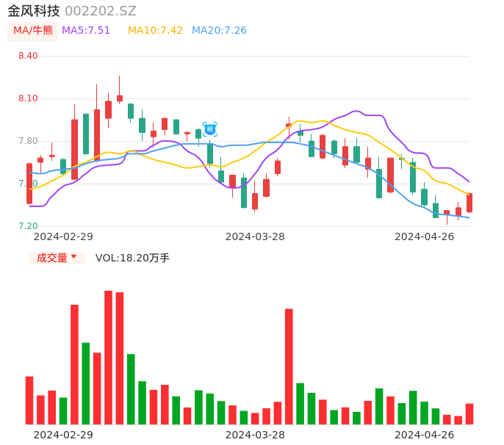Click the 8.40 price axis label
Screen dimensions: 504x445
(x=28, y=56)
